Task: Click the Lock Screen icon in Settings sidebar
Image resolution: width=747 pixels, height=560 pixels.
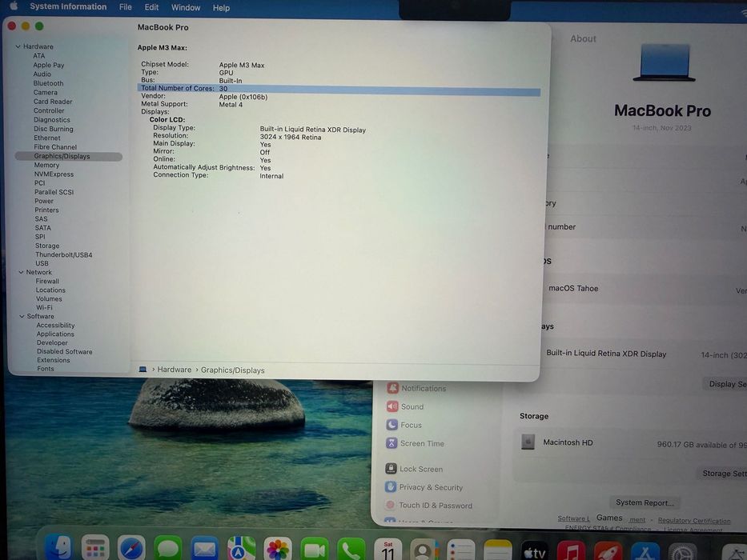Action: tap(391, 469)
